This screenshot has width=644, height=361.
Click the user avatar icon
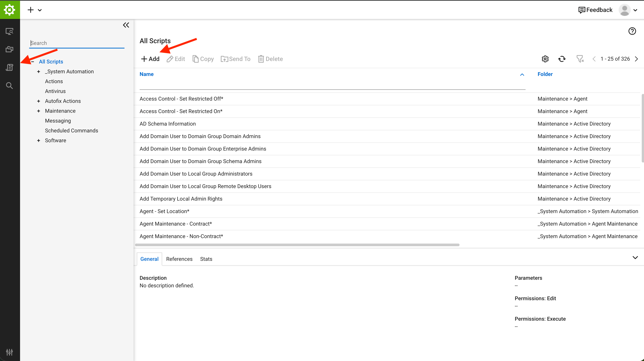tap(625, 10)
